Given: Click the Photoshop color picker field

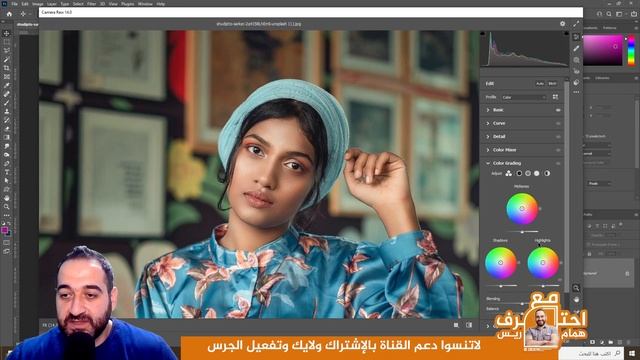Looking at the screenshot, I should (x=603, y=50).
